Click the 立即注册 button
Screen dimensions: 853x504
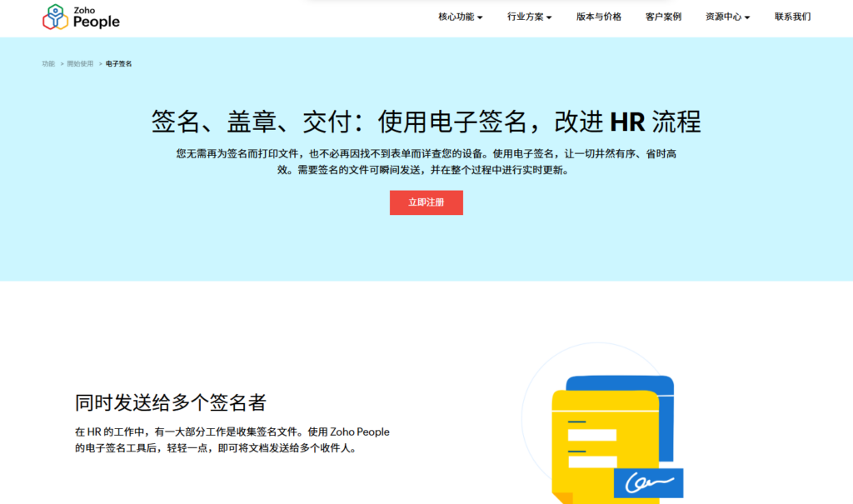point(426,202)
